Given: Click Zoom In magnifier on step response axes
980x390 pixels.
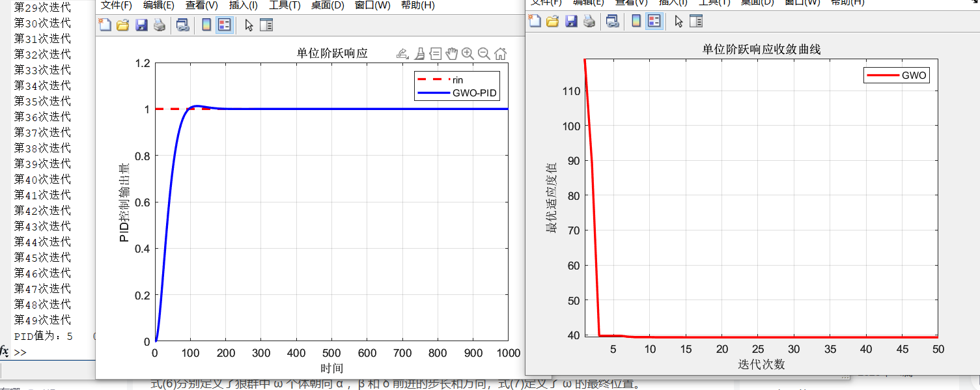Looking at the screenshot, I should [468, 53].
